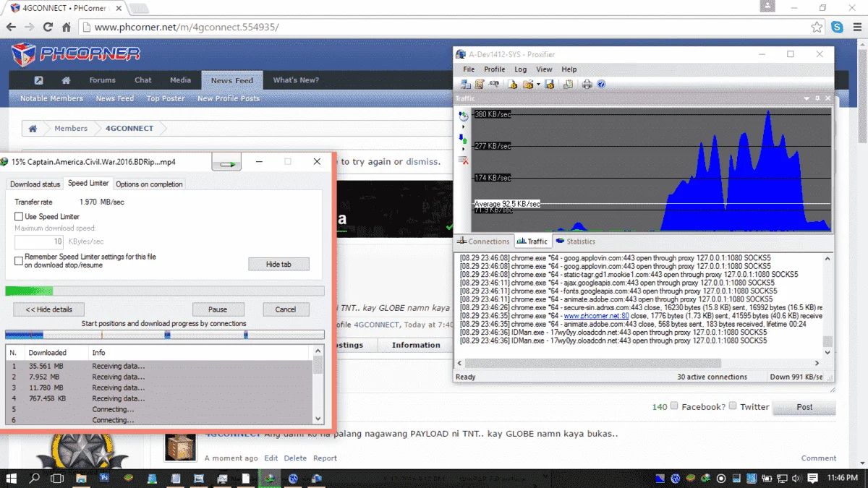Open the Photoshop icon on the taskbar
868x488 pixels.
[104, 479]
